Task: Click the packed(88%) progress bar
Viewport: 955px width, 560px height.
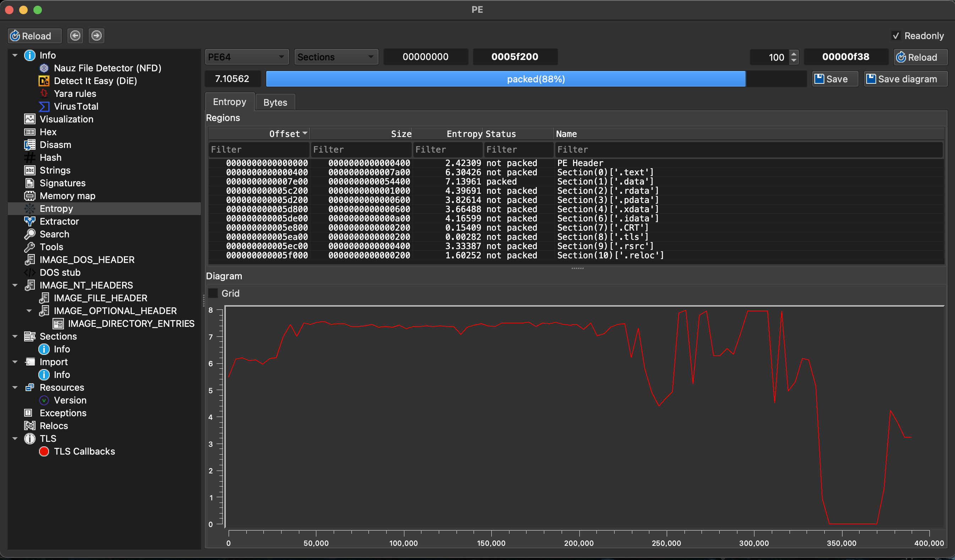Action: coord(536,79)
